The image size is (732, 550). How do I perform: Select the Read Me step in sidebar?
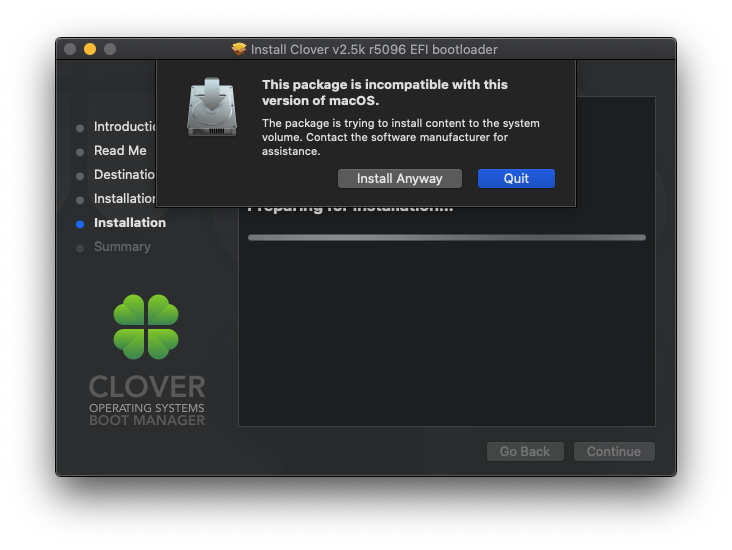(120, 150)
